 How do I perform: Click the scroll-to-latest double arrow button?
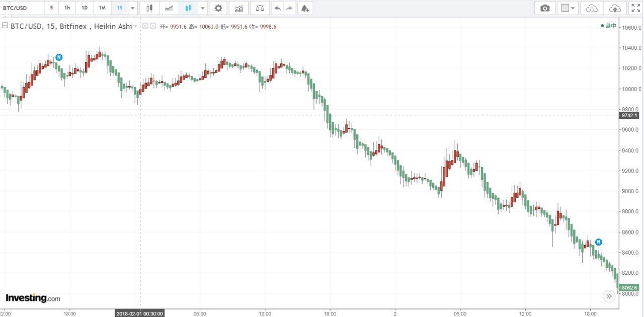[609, 296]
